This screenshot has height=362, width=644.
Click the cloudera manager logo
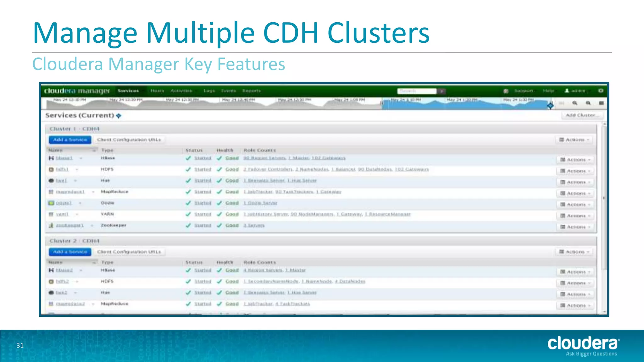coord(77,91)
